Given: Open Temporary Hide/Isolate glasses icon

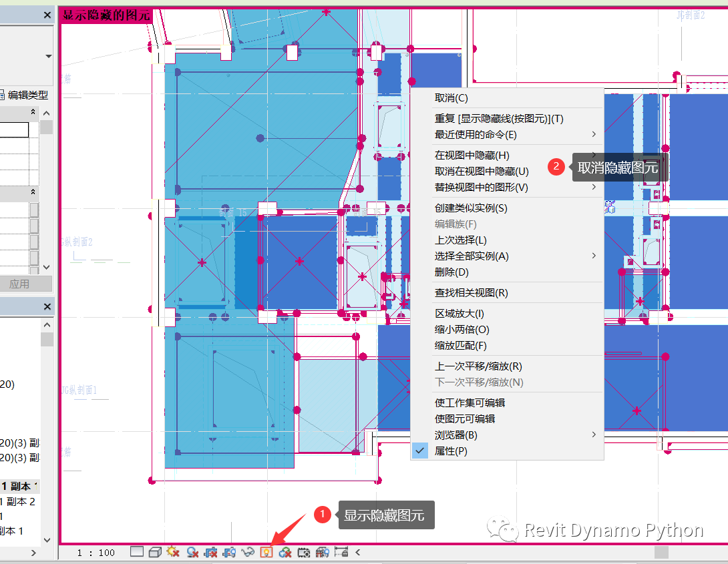Looking at the screenshot, I should pos(248,552).
